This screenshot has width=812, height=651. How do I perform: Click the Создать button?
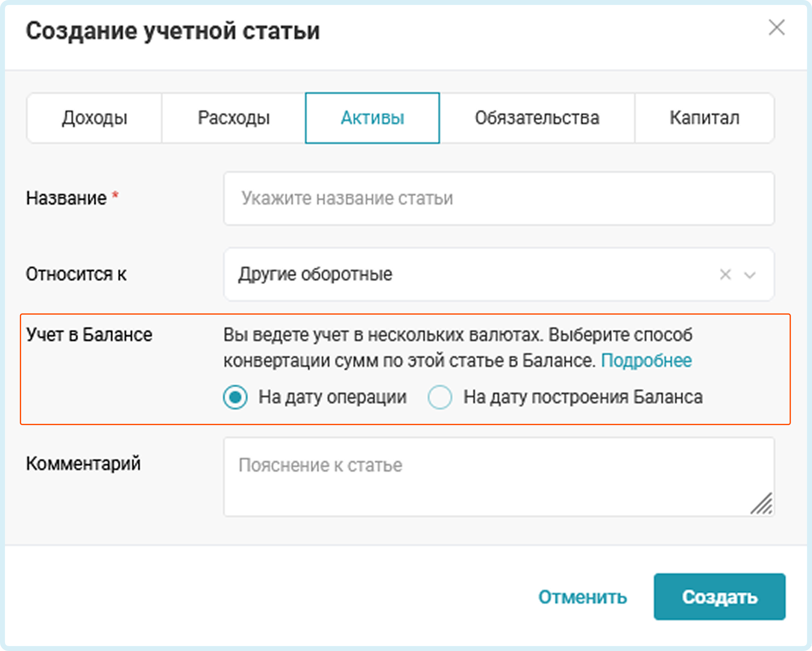(719, 597)
